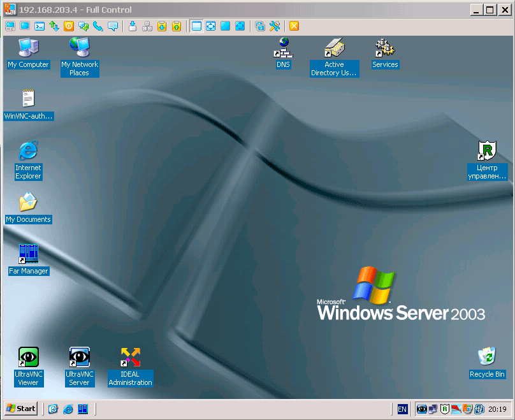The width and height of the screenshot is (515, 420).
Task: Select IDEAL Administration desktop shortcut
Action: (131, 367)
